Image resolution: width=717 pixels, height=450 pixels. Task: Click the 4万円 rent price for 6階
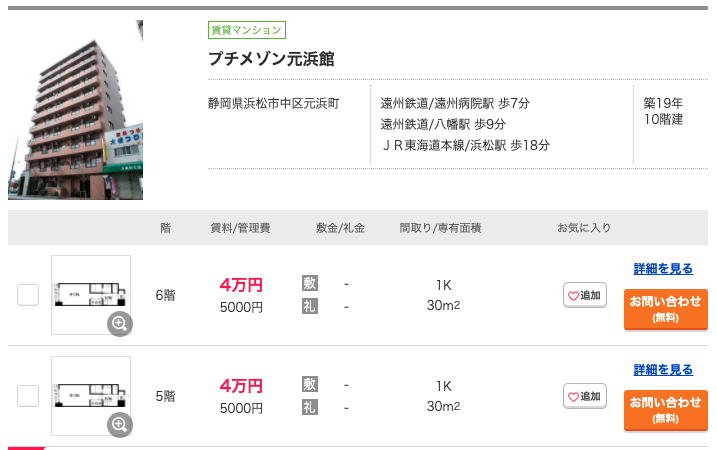pyautogui.click(x=241, y=285)
